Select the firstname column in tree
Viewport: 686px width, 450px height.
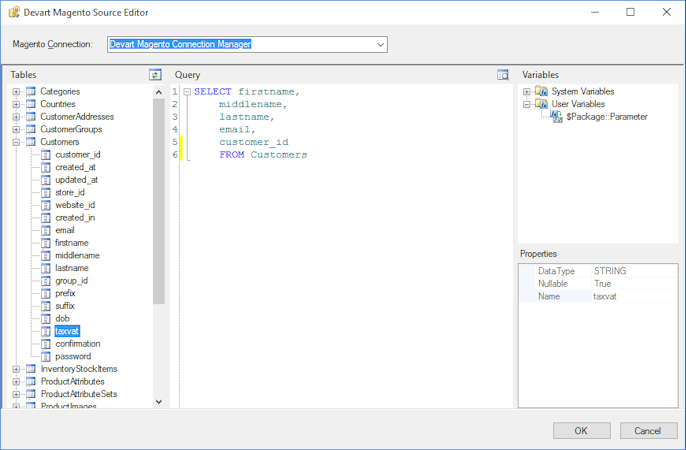pos(72,243)
